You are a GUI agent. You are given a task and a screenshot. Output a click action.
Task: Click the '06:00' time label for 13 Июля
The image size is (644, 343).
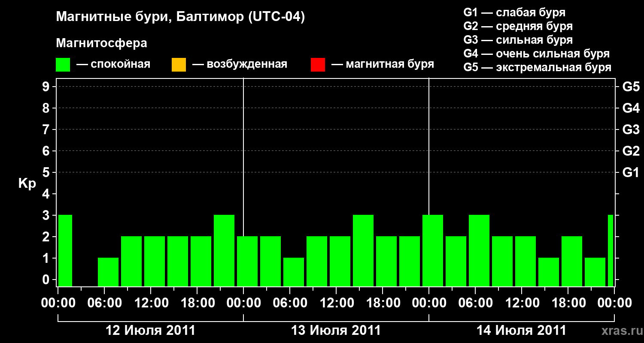[290, 303]
